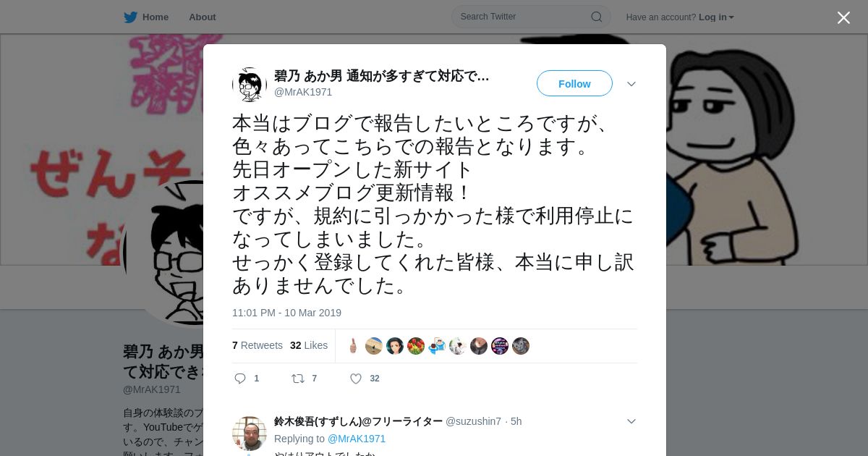Open the 7 Retweets list
Viewport: 868px width, 456px height.
coord(258,345)
